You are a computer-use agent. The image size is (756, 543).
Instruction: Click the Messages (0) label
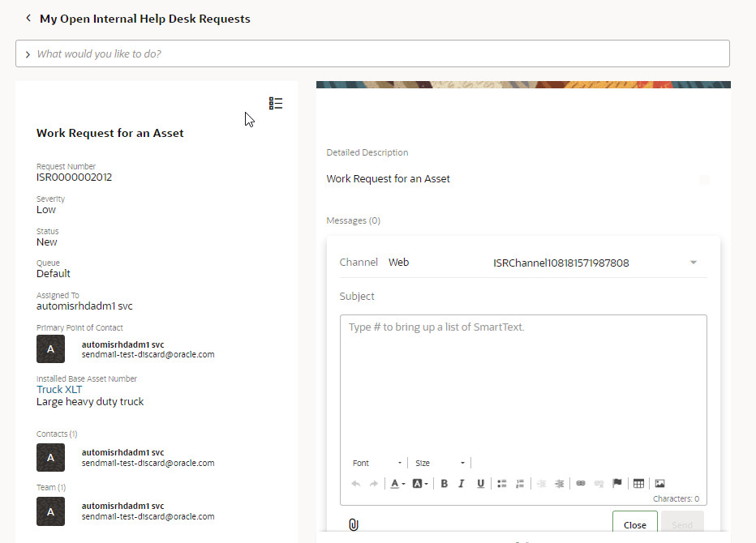pyautogui.click(x=354, y=220)
